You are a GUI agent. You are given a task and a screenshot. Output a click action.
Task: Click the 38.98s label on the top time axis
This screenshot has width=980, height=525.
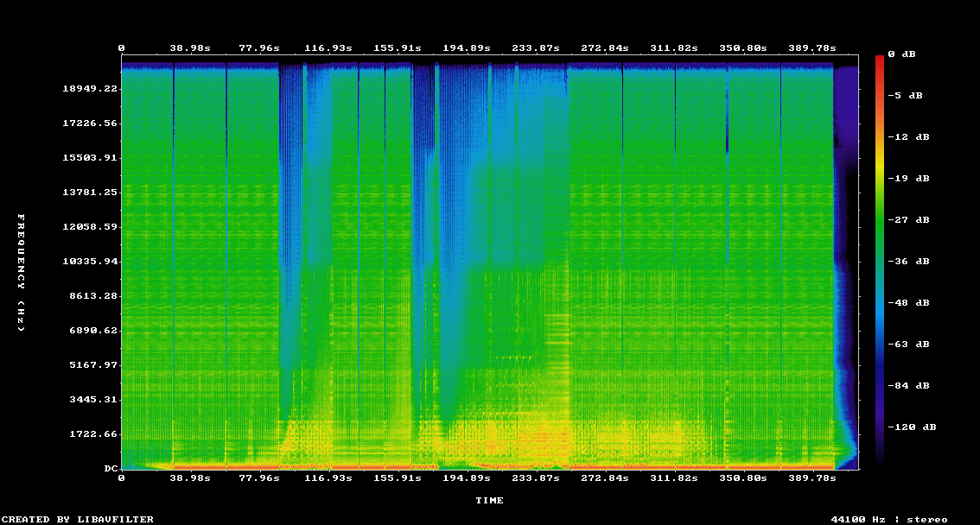189,48
